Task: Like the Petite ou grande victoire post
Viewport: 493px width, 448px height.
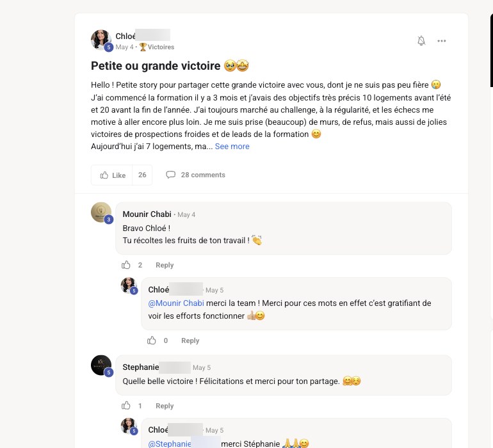Action: tap(112, 175)
